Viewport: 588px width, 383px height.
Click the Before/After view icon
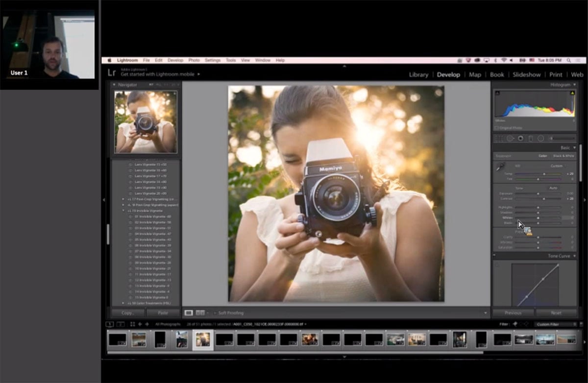coord(200,312)
